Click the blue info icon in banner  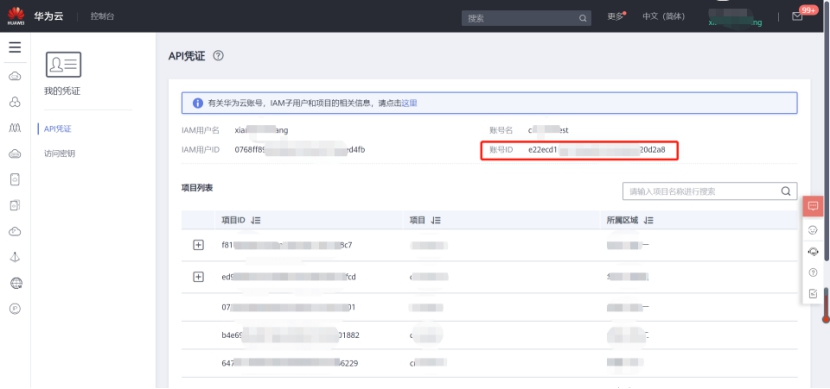coord(198,103)
